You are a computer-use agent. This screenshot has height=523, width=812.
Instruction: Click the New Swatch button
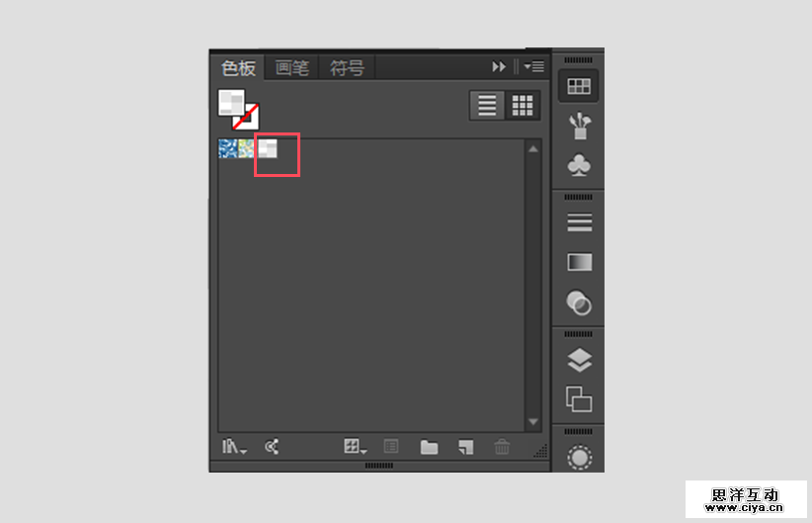pos(465,447)
